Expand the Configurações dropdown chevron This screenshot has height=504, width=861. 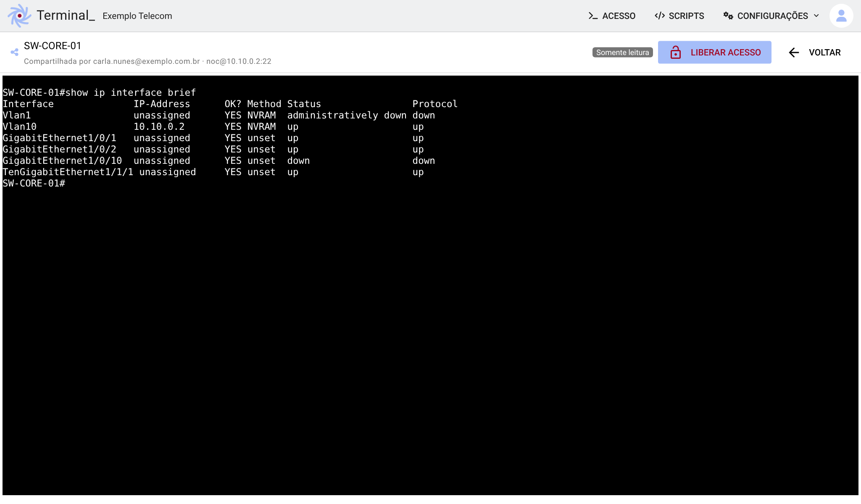[x=816, y=16]
